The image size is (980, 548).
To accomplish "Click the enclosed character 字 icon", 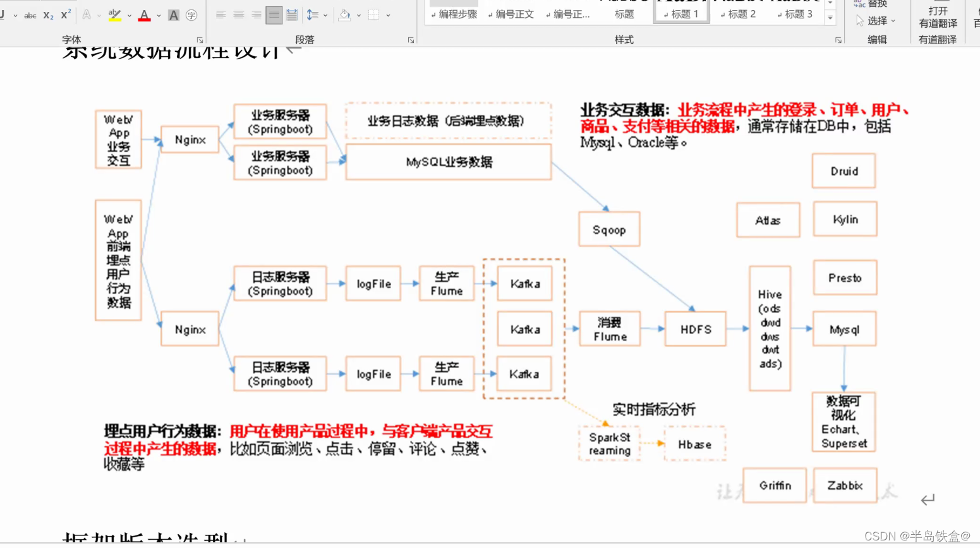I will (191, 15).
